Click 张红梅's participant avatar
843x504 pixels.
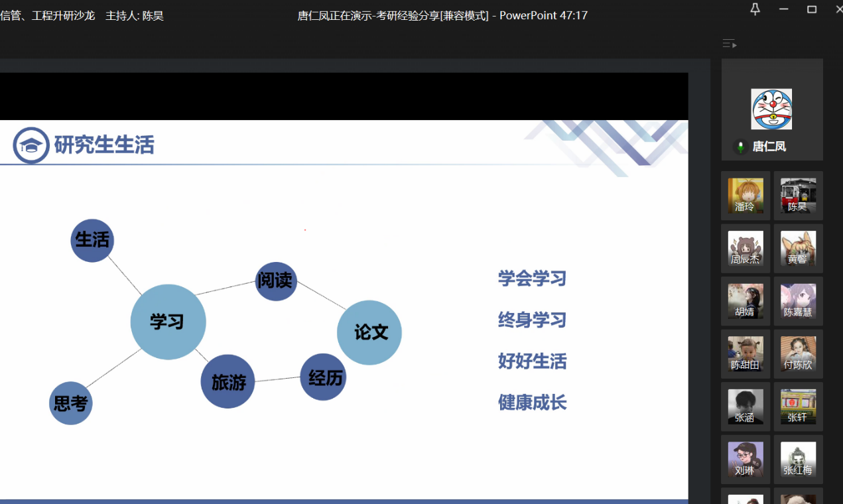pyautogui.click(x=798, y=459)
